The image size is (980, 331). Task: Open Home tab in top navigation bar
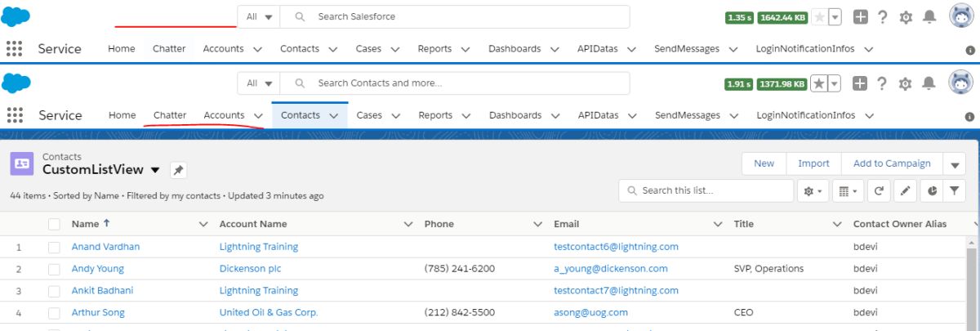pyautogui.click(x=122, y=49)
